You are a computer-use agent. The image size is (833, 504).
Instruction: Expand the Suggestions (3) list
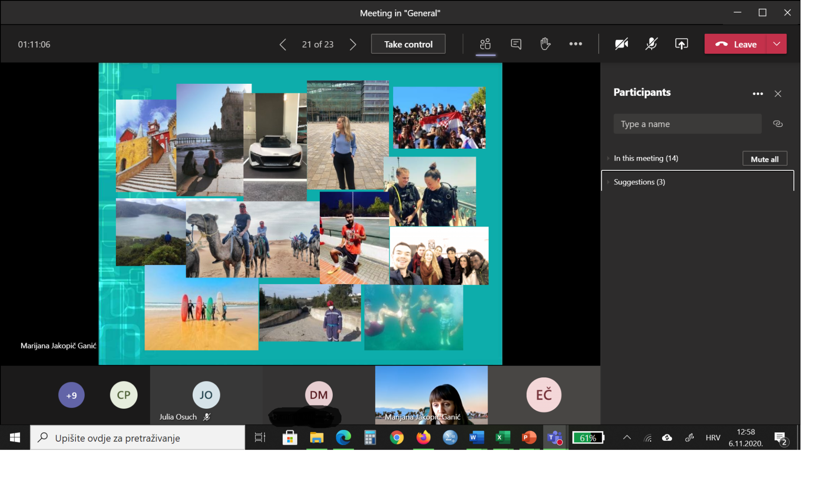coord(639,182)
